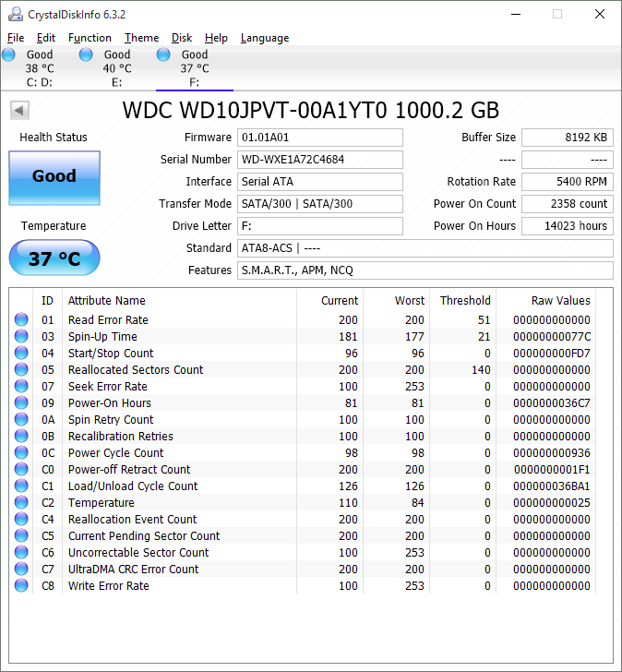The height and width of the screenshot is (672, 622).
Task: Click the blue orb beside UltraDMA CRC Error Count
Action: (21, 569)
